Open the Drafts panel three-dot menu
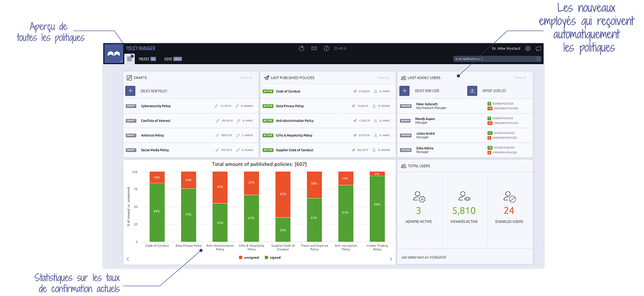This screenshot has height=296, width=644. (256, 78)
